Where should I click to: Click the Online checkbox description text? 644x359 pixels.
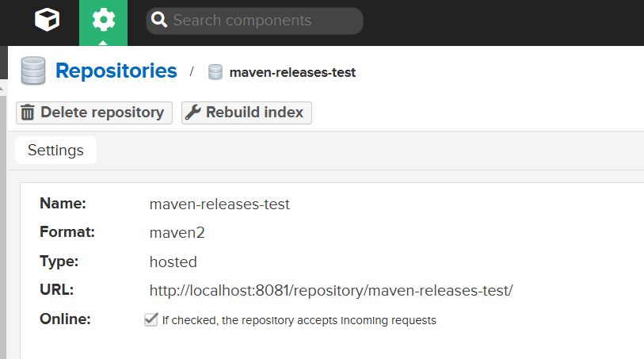299,320
